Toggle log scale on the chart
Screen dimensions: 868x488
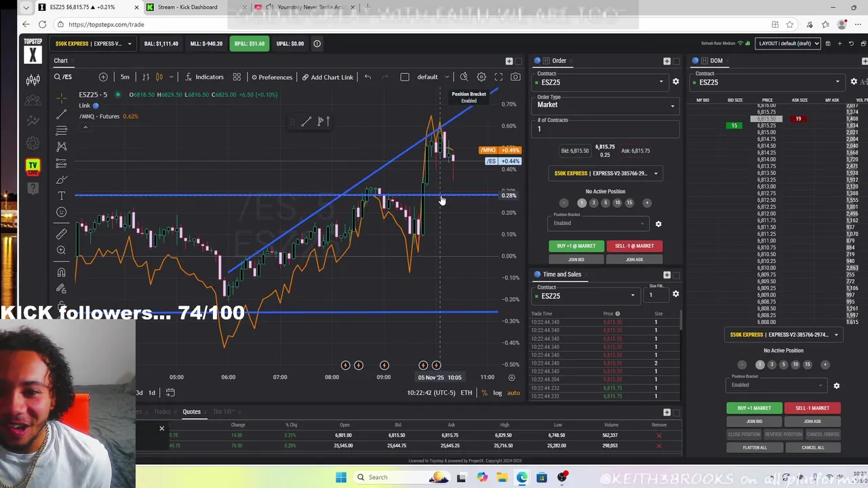(x=498, y=393)
